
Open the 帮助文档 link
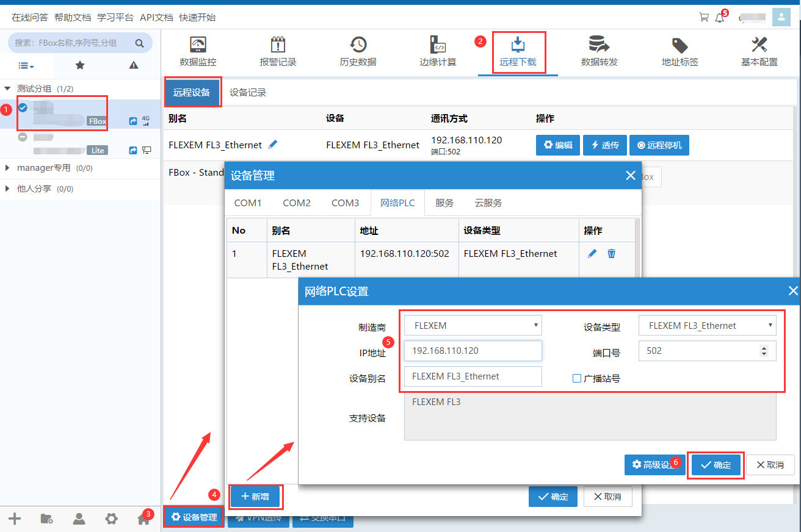[73, 17]
